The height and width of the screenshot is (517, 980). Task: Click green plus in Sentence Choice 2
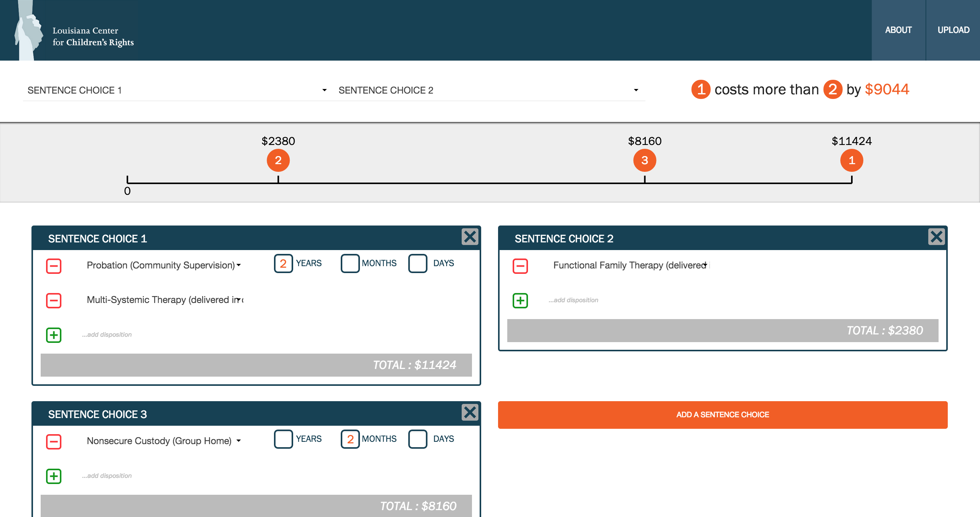tap(520, 300)
